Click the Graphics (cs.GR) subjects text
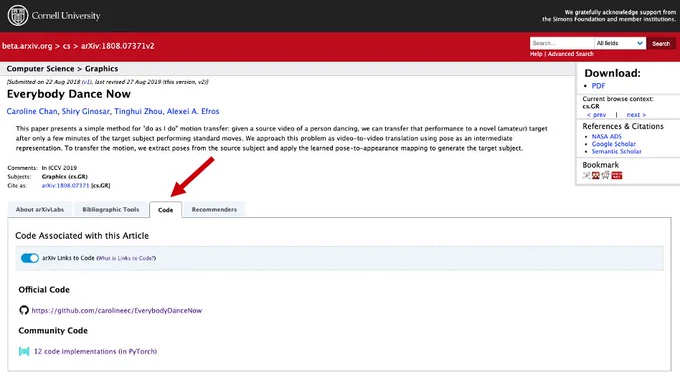This screenshot has width=680, height=375. tap(65, 176)
